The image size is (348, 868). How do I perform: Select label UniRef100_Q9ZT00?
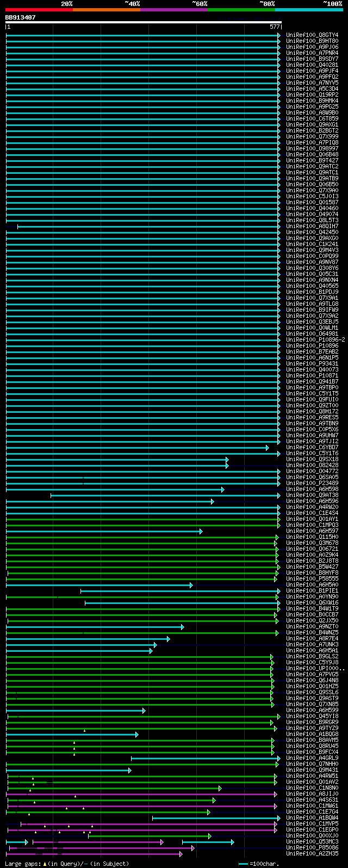(x=312, y=405)
